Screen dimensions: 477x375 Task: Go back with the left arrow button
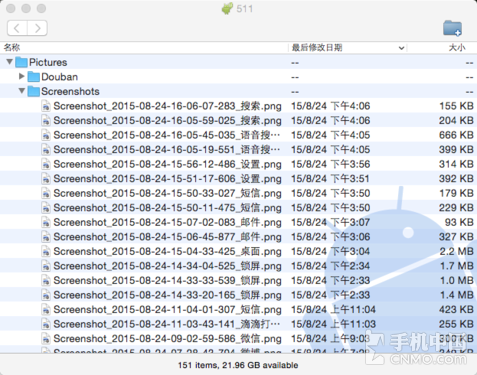(17, 28)
